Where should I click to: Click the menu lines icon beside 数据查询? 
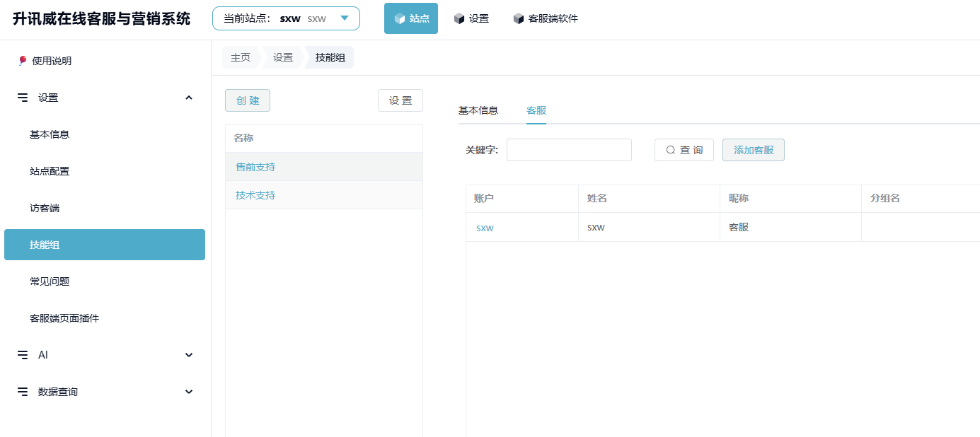click(x=23, y=392)
